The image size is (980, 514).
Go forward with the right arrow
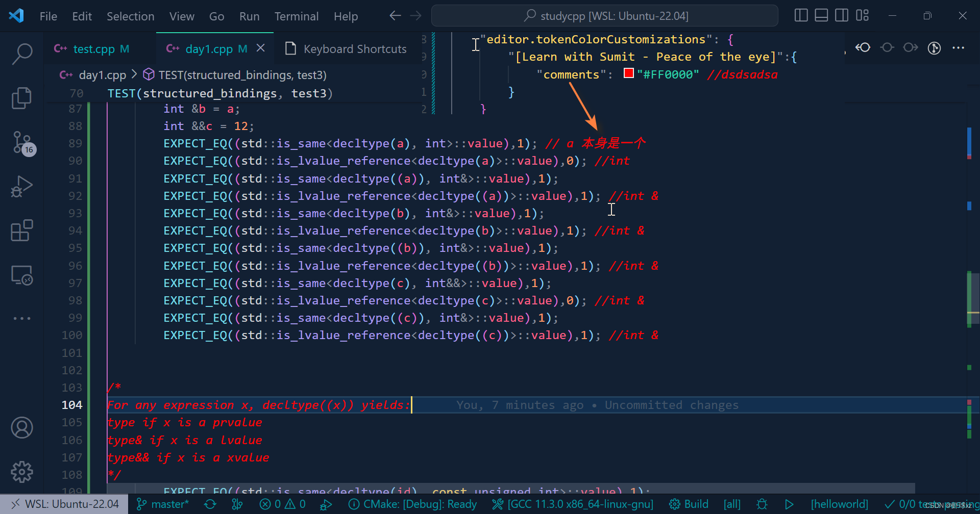click(416, 16)
